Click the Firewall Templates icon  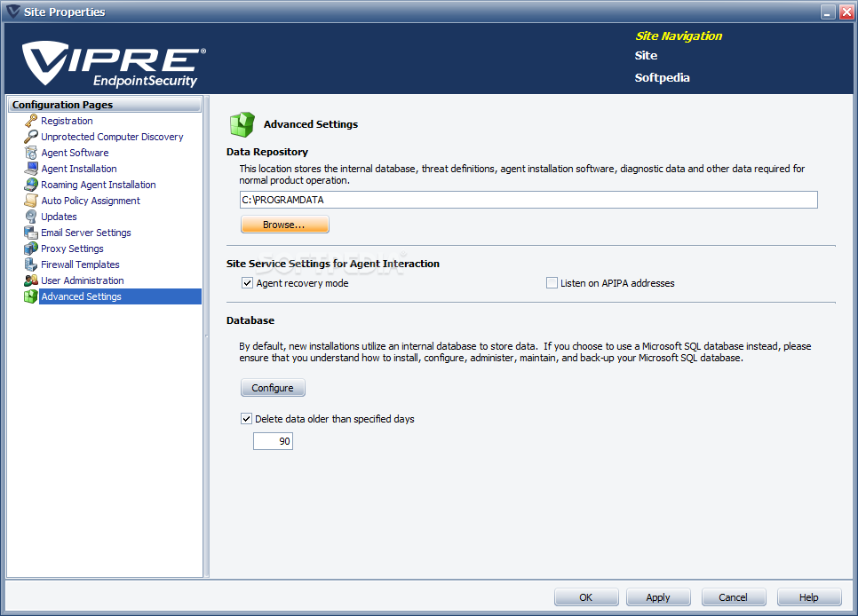click(31, 265)
